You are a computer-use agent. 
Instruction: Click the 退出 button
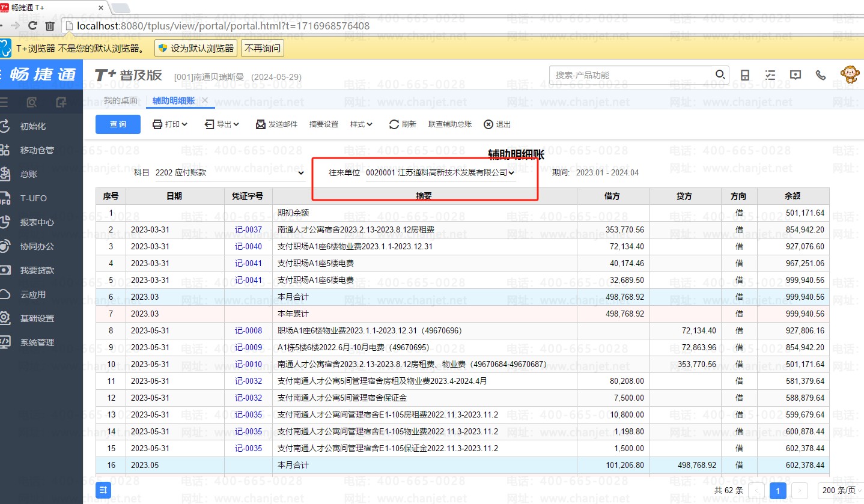pos(497,124)
